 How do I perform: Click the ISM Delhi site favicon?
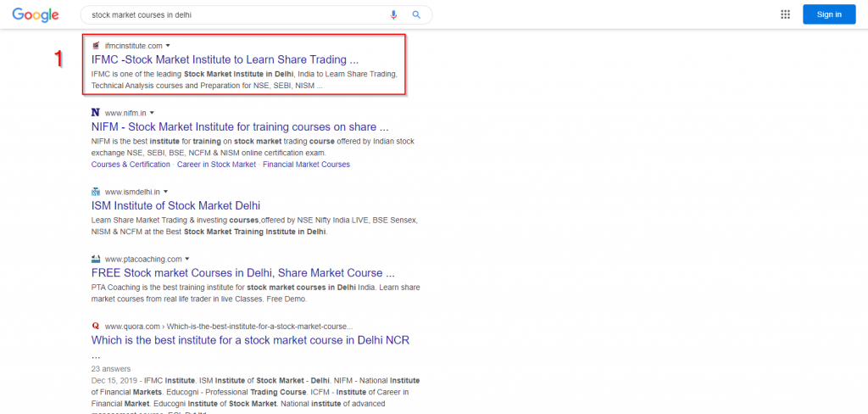tap(95, 192)
